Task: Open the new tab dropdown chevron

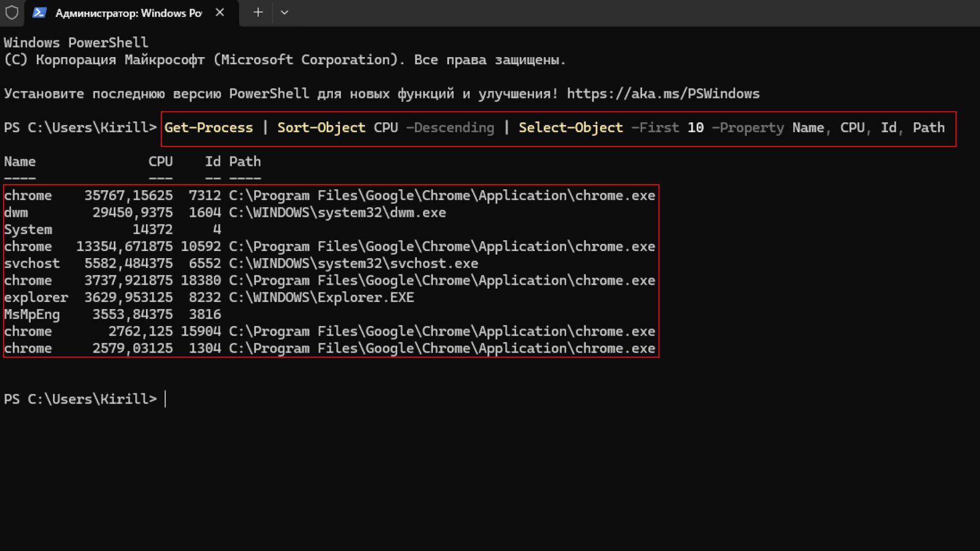Action: 284,12
